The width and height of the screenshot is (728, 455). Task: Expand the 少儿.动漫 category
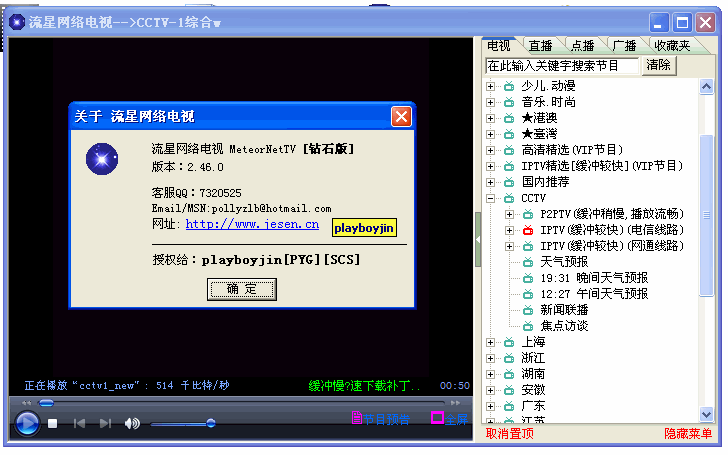point(490,86)
